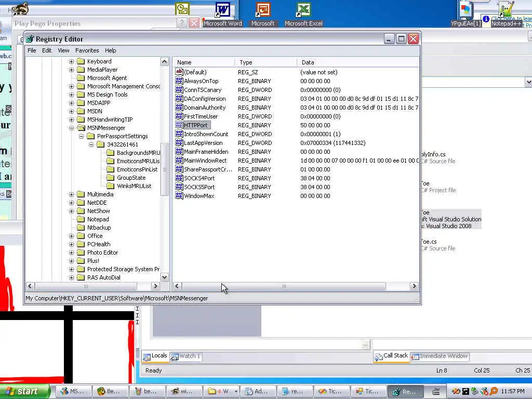The width and height of the screenshot is (532, 399).
Task: Click the FirstTimeUser value icon
Action: (179, 116)
